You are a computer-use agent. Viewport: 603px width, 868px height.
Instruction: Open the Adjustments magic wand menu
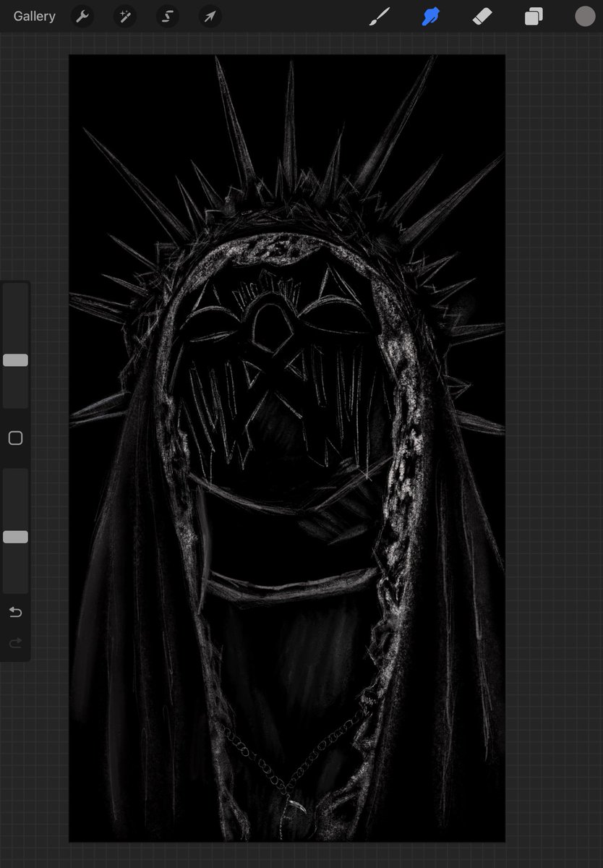[125, 16]
